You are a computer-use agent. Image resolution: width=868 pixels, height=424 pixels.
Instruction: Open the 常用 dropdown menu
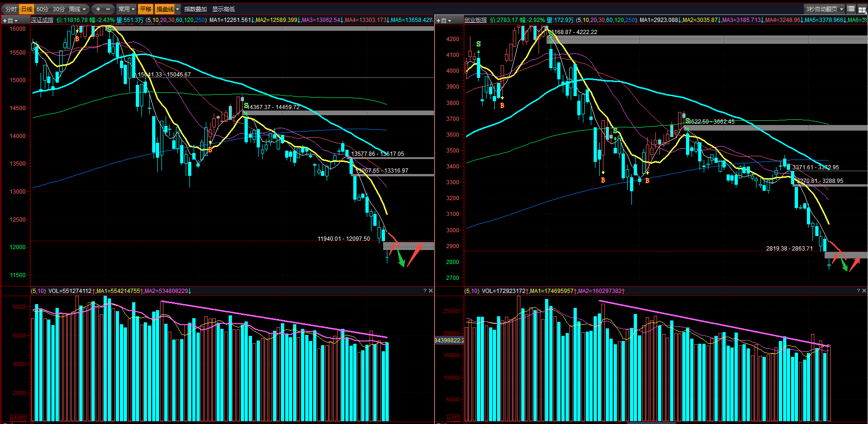[126, 9]
